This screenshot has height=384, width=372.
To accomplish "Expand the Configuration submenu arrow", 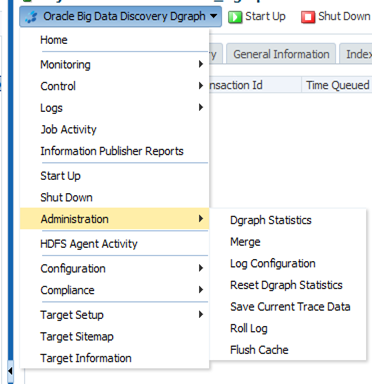I will click(x=201, y=268).
